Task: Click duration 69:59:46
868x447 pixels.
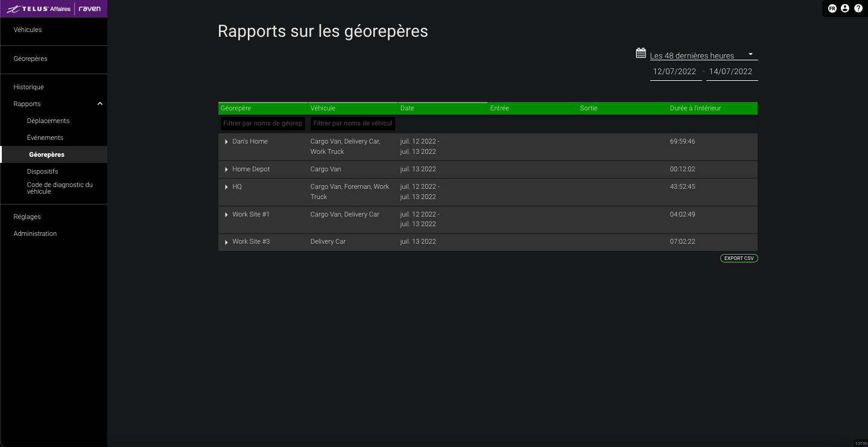Action: click(682, 141)
